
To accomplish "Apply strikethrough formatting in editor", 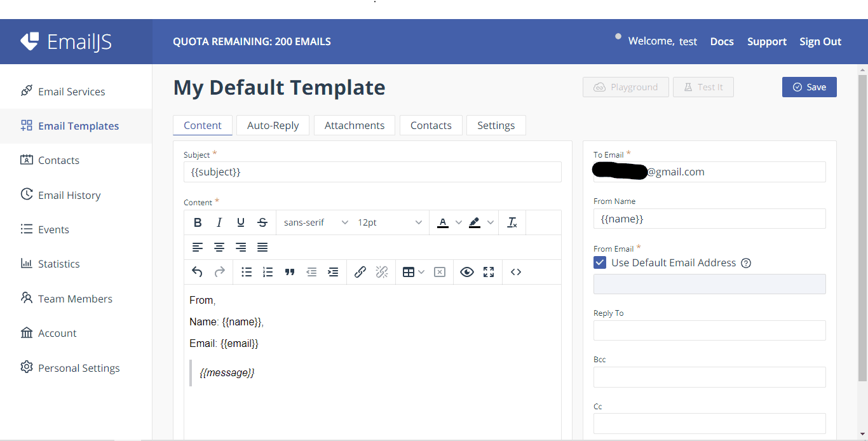I will pyautogui.click(x=262, y=222).
